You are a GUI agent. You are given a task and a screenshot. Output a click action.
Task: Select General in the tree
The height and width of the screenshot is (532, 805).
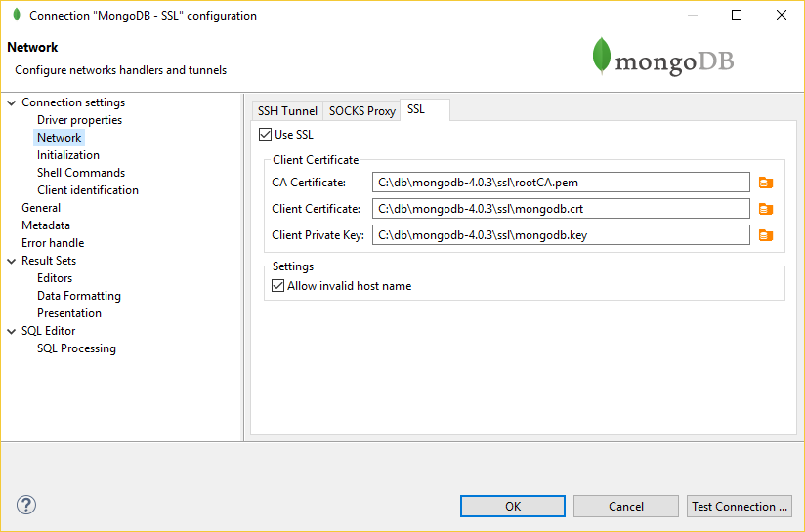41,208
